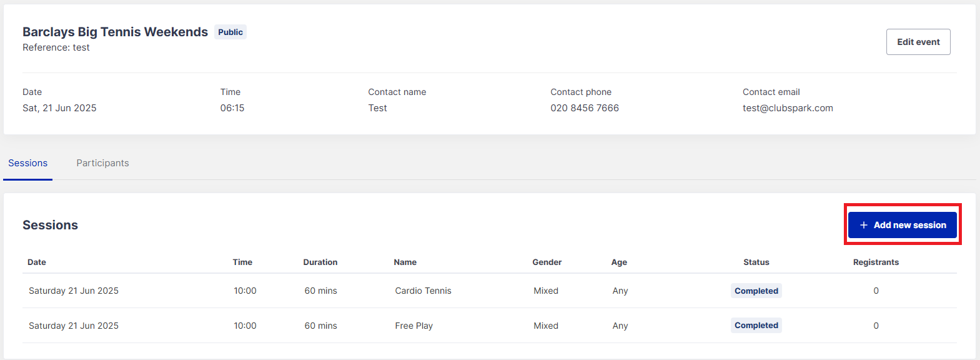Click the Name column header
The height and width of the screenshot is (360, 980).
[405, 262]
